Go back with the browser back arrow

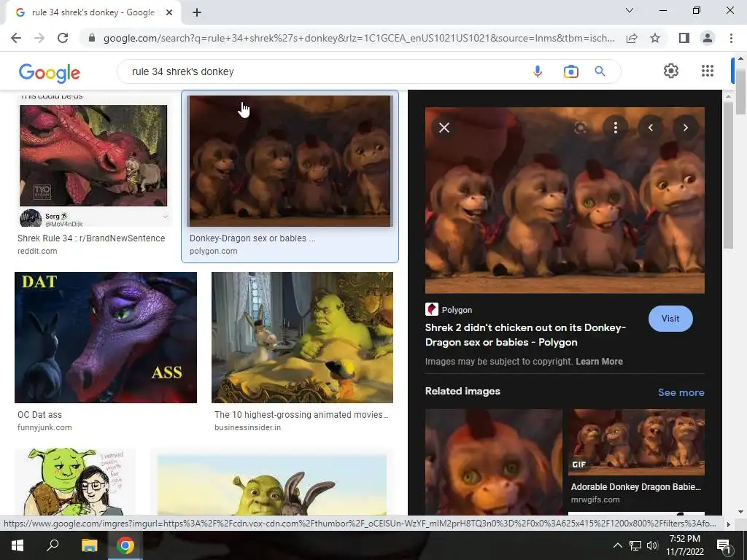pos(16,38)
